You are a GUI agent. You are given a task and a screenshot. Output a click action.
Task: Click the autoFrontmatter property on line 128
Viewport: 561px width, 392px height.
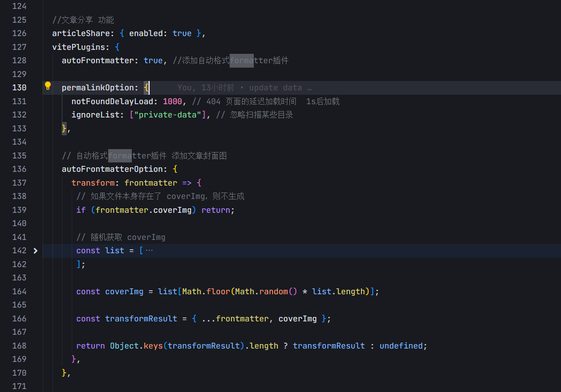(98, 60)
